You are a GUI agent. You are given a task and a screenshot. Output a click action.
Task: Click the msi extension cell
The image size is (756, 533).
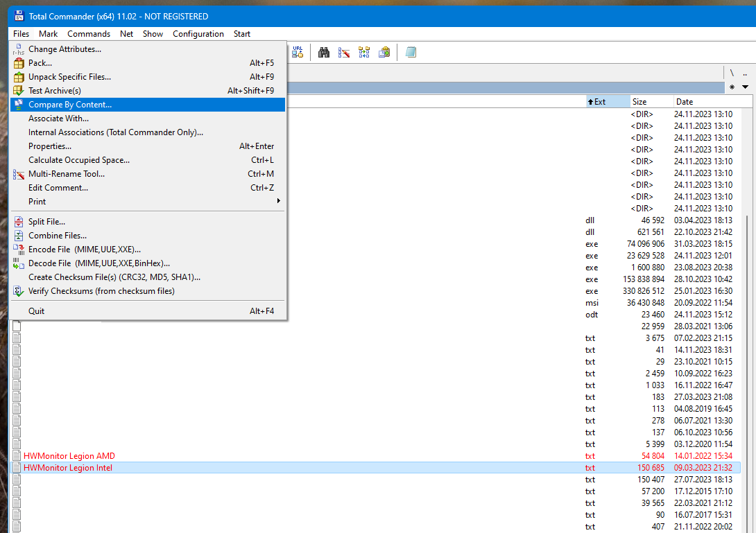point(592,303)
